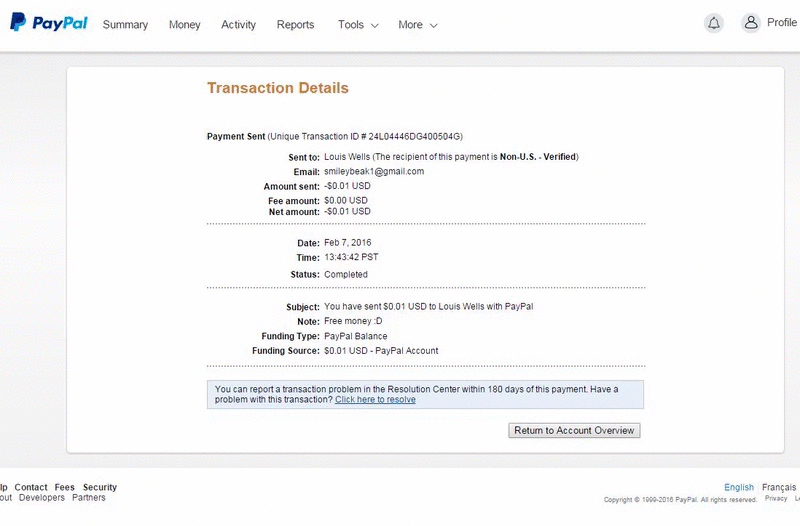Click the transaction ID 24L04446DG400504G
The image size is (800, 526).
tap(414, 136)
